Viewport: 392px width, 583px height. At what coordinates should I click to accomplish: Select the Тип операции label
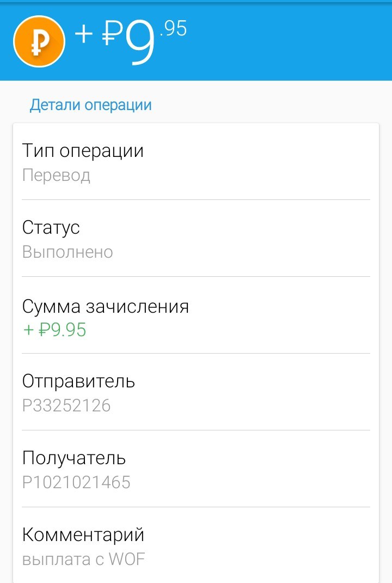(83, 150)
